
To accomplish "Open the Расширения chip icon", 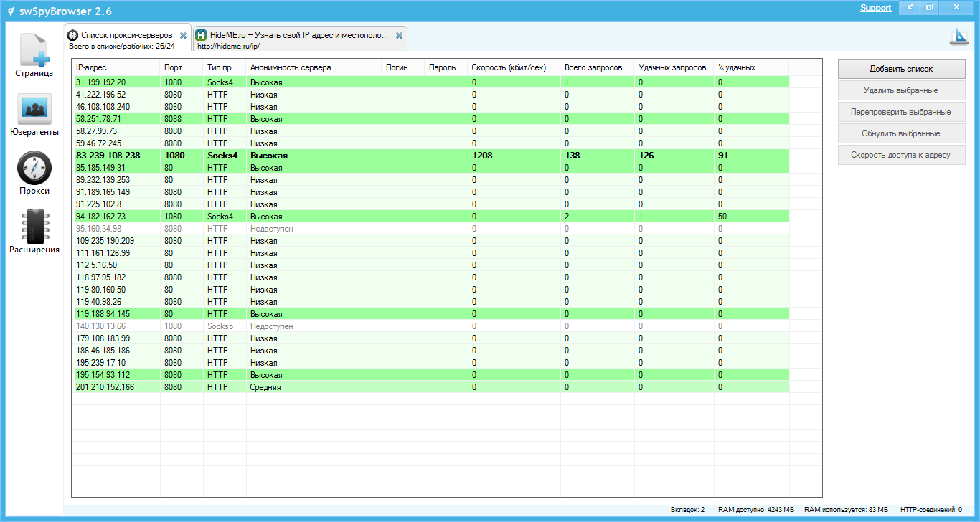I will coord(34,227).
